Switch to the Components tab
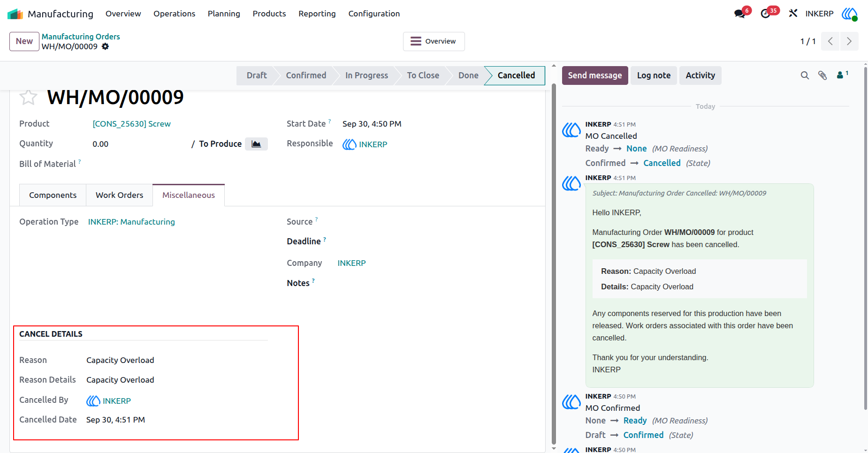This screenshot has height=453, width=868. coord(53,195)
